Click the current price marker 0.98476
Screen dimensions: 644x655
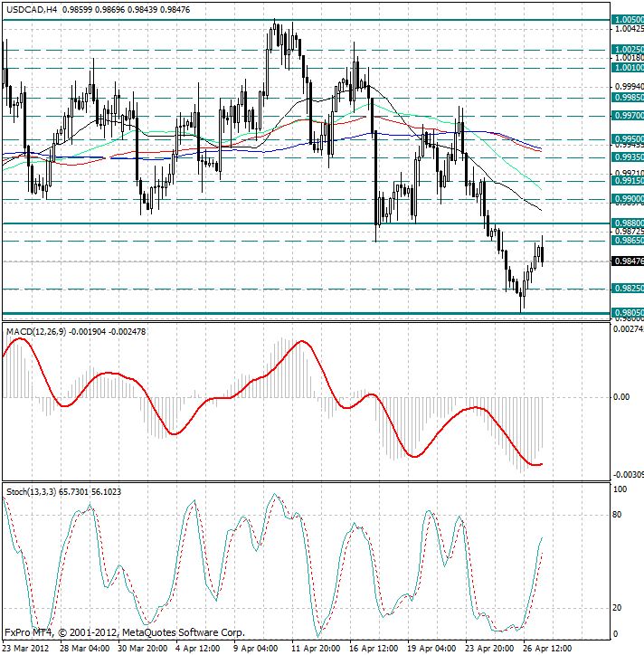pos(628,261)
